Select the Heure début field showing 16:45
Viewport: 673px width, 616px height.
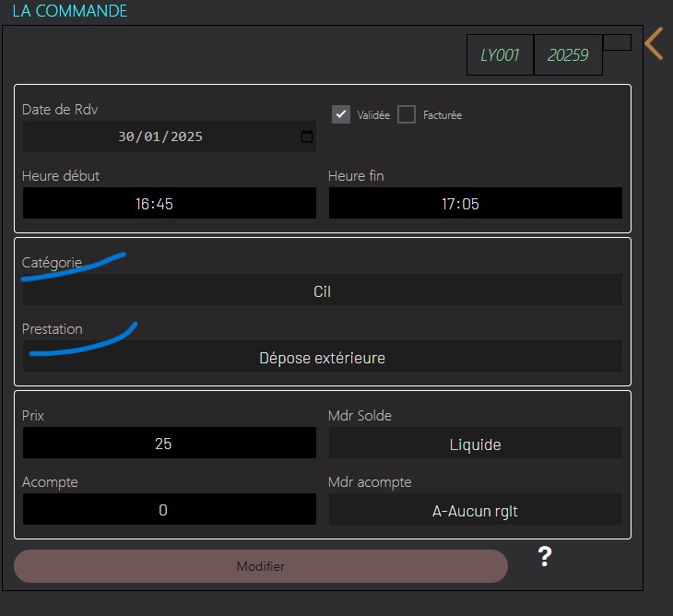(x=169, y=204)
